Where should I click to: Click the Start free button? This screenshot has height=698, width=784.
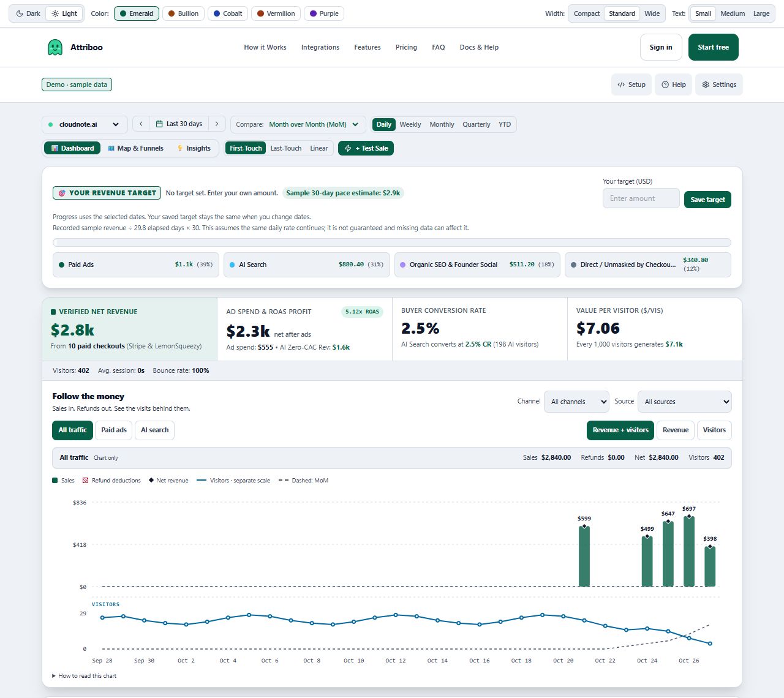click(x=714, y=47)
